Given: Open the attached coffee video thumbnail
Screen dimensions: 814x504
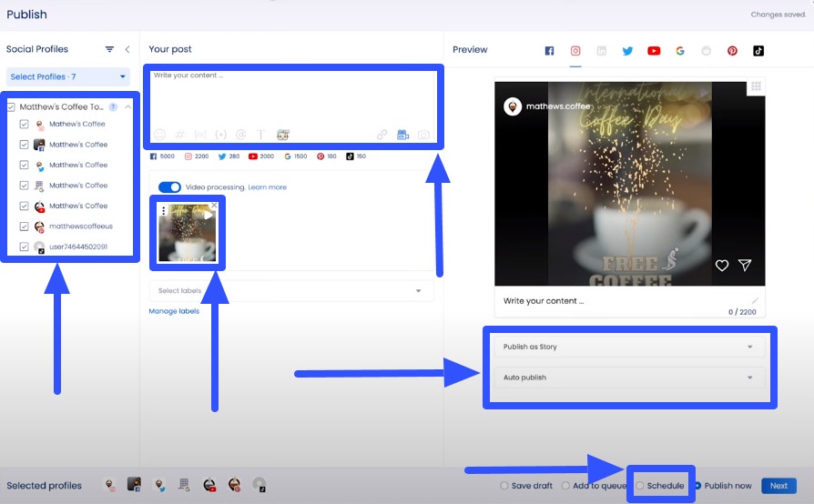Looking at the screenshot, I should click(188, 233).
